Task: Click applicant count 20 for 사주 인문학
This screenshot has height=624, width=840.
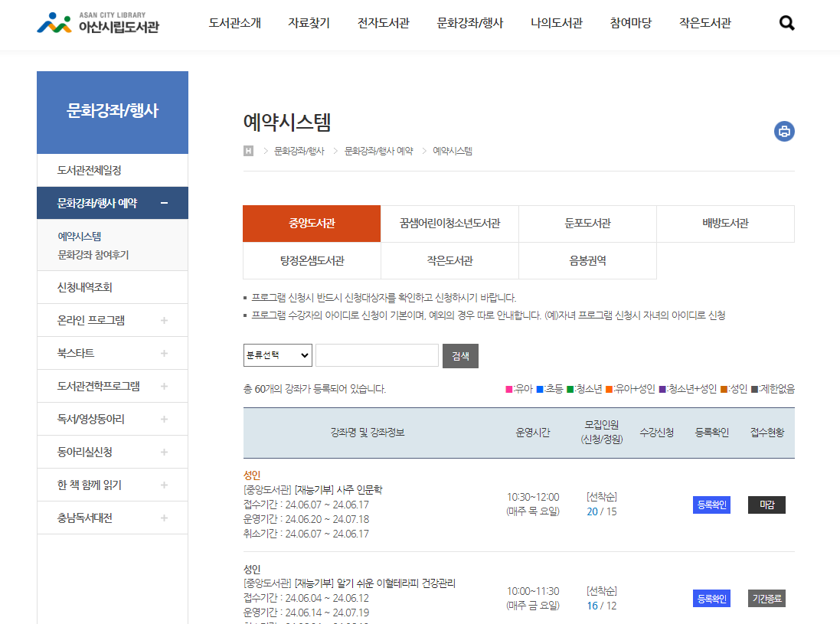Action: (x=592, y=512)
